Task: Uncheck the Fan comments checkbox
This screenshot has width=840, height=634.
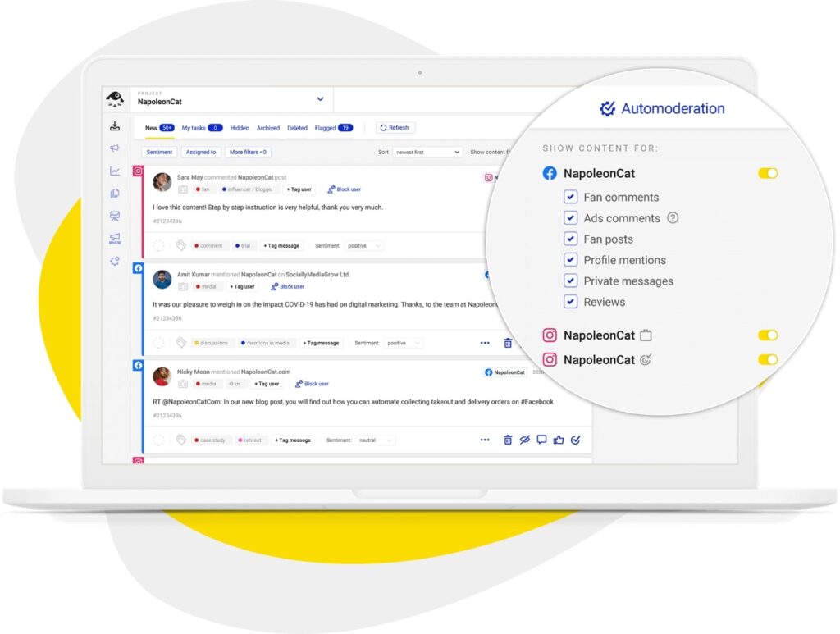Action: pyautogui.click(x=571, y=197)
